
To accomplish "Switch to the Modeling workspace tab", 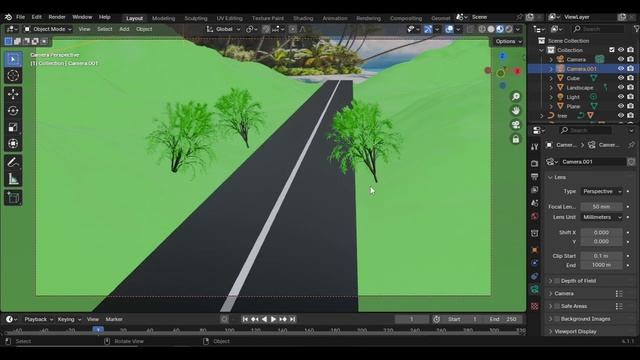I will click(x=163, y=18).
